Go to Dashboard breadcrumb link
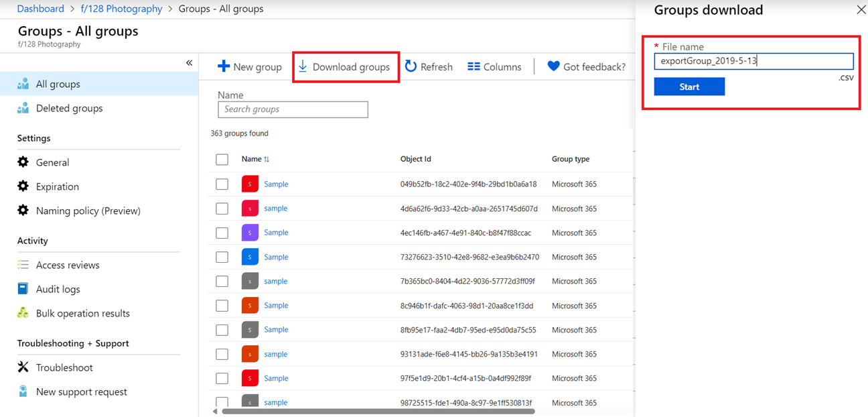 [40, 9]
